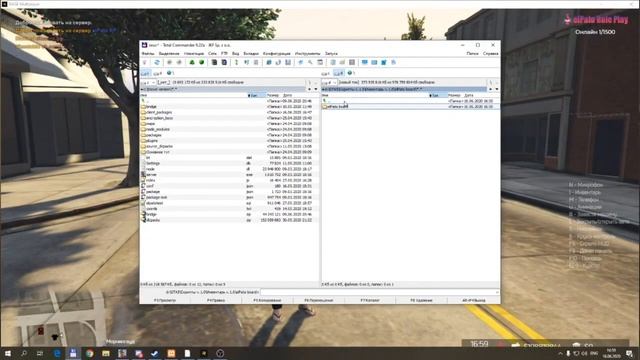Sort left panel by Тип column header
640x360 pixels.
click(x=256, y=95)
